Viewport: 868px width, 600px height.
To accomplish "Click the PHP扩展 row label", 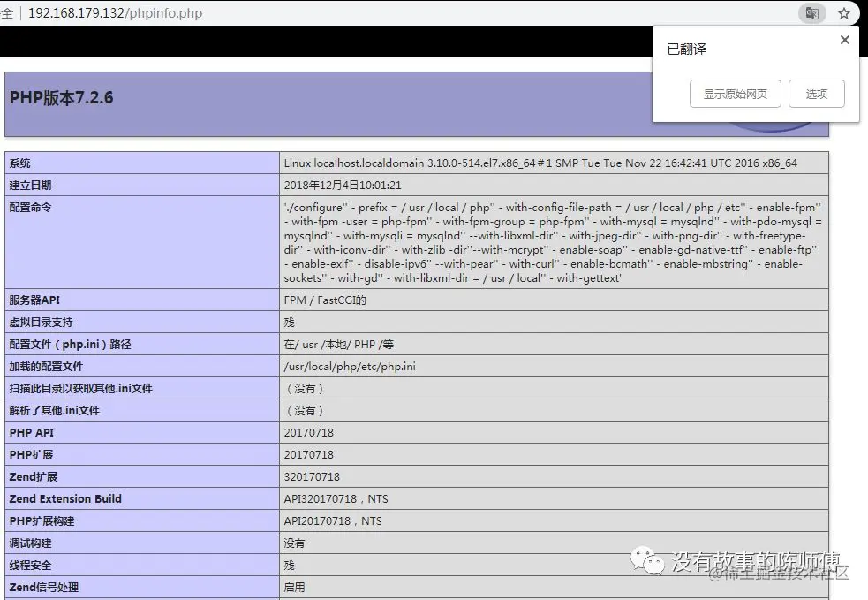I will [31, 454].
